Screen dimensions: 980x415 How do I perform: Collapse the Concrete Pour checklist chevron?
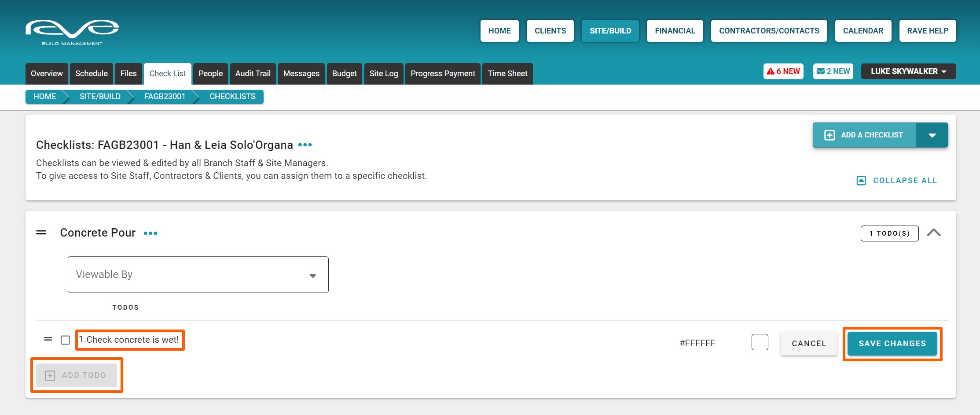(934, 233)
